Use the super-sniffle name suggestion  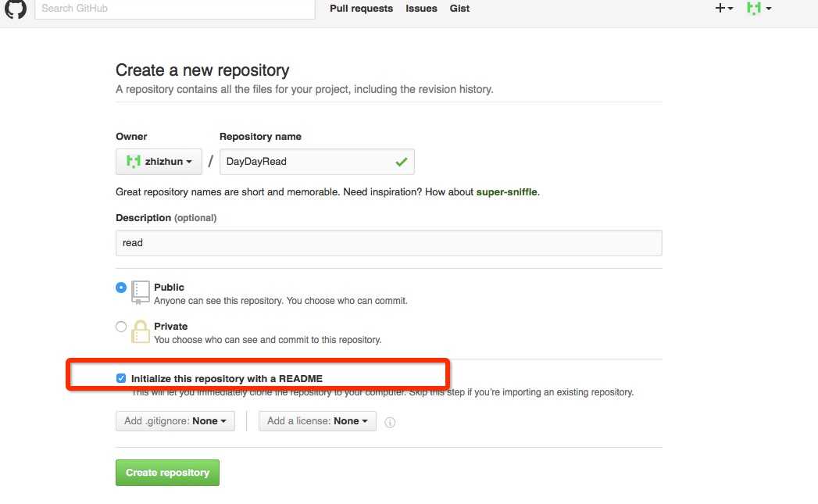[506, 192]
